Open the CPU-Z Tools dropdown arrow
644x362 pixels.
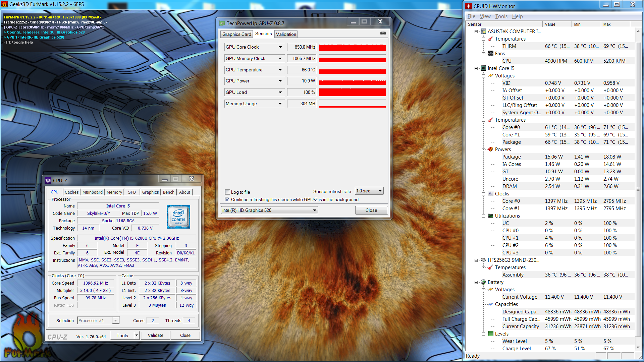pos(137,335)
